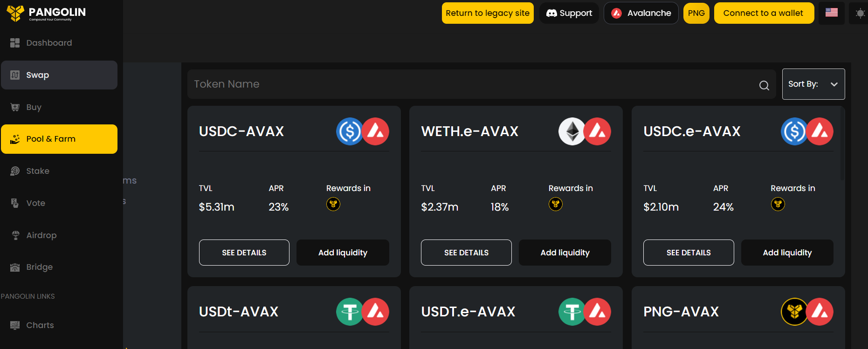Viewport: 868px width, 349px height.
Task: Click the Dashboard grid icon
Action: (x=15, y=43)
